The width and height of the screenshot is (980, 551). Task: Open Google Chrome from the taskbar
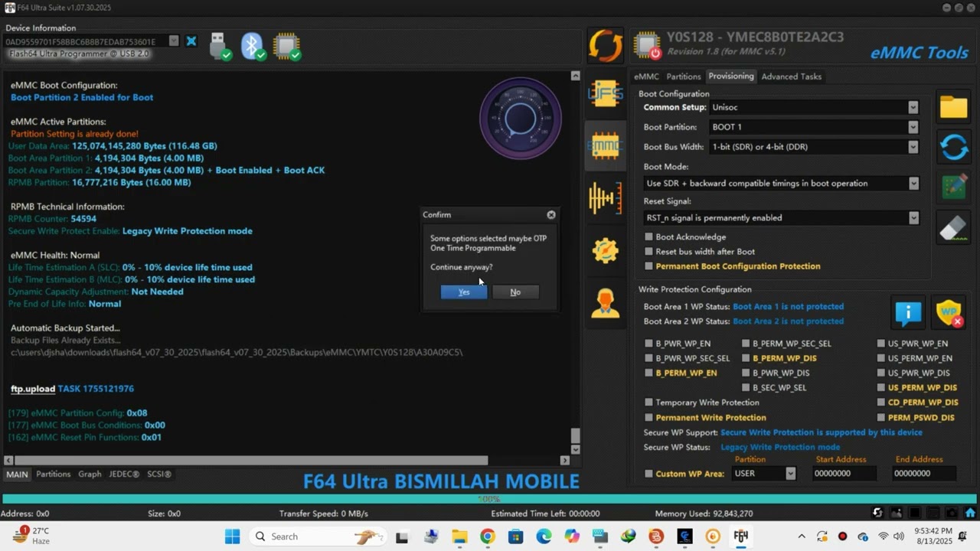coord(487,536)
